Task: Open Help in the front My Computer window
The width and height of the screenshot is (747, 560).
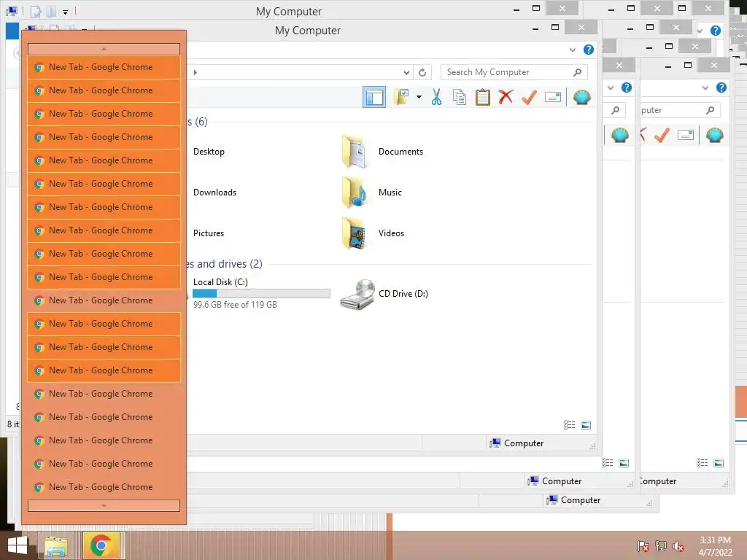Action: pos(589,50)
